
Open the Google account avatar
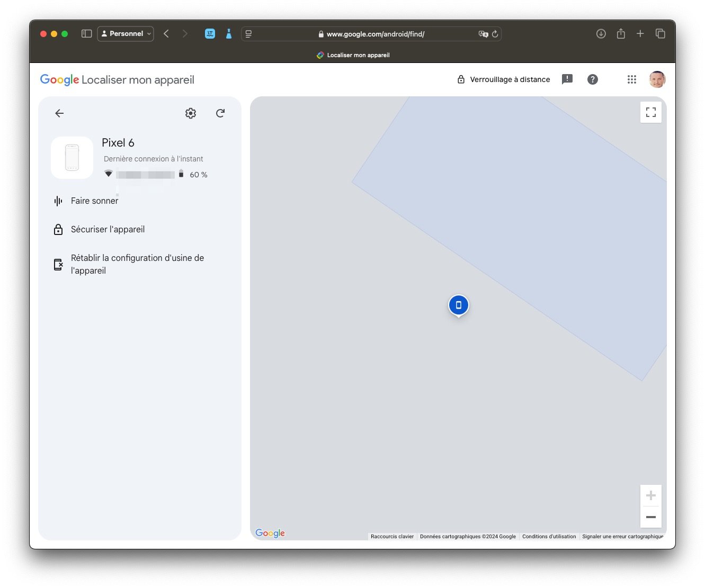tap(657, 79)
